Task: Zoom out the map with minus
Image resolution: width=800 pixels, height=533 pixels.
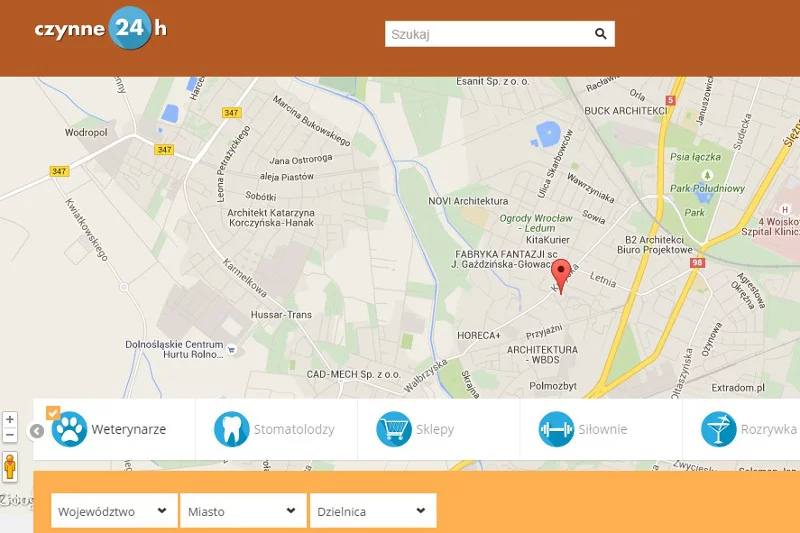Action: click(10, 435)
